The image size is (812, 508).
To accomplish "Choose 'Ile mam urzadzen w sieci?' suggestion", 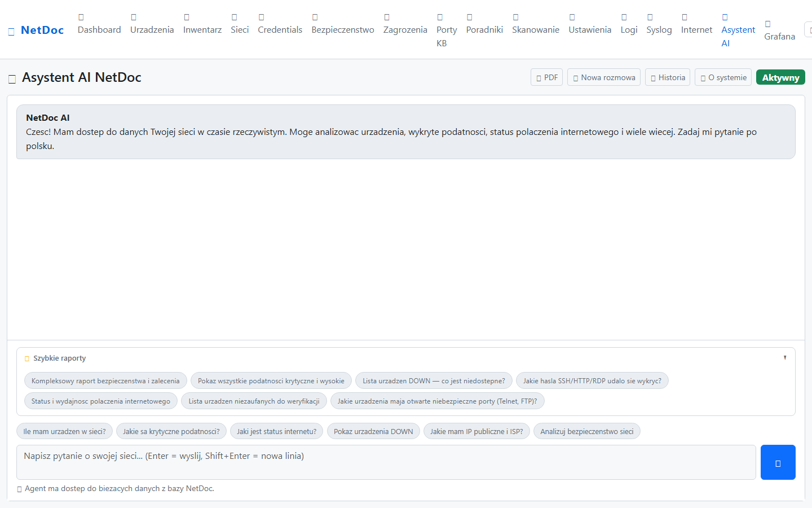I will (65, 431).
